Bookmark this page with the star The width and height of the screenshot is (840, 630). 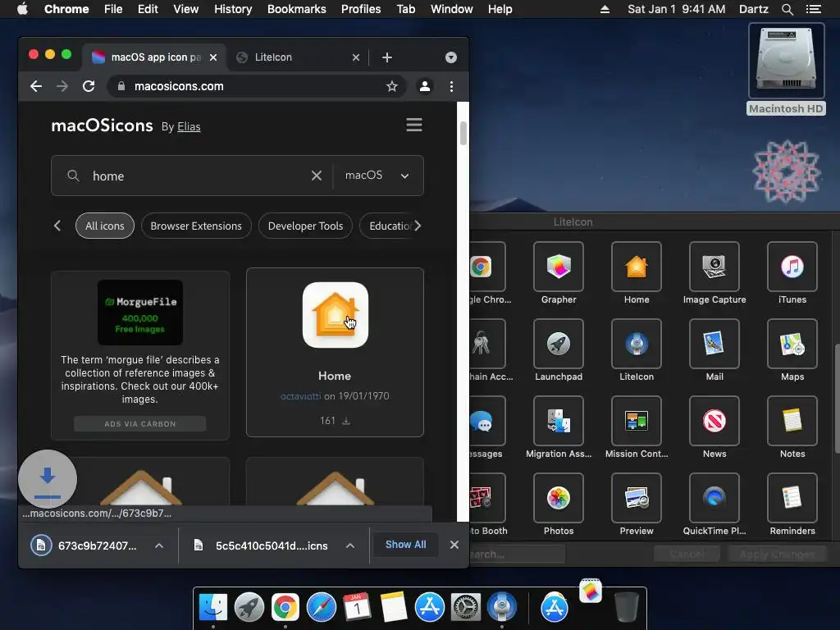pyautogui.click(x=392, y=86)
